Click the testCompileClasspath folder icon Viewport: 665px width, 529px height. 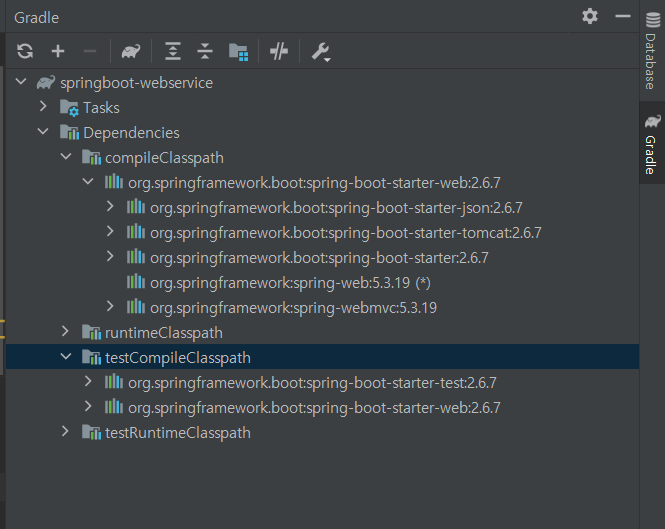(x=91, y=357)
